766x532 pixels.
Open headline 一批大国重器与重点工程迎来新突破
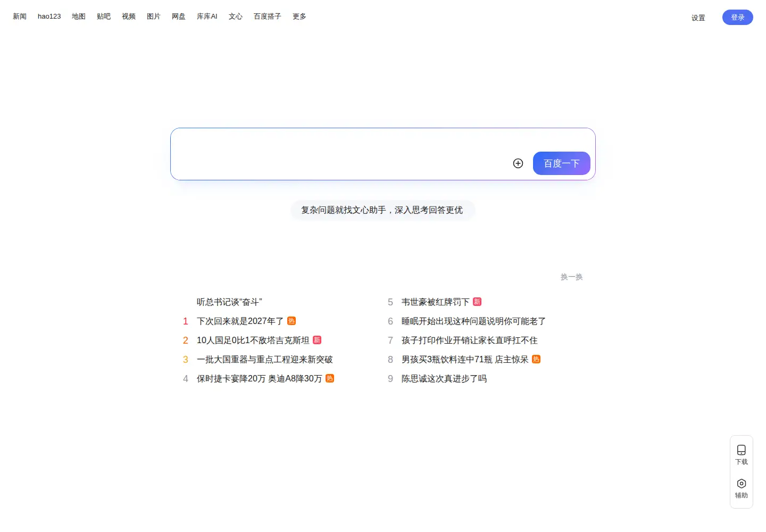pyautogui.click(x=265, y=359)
